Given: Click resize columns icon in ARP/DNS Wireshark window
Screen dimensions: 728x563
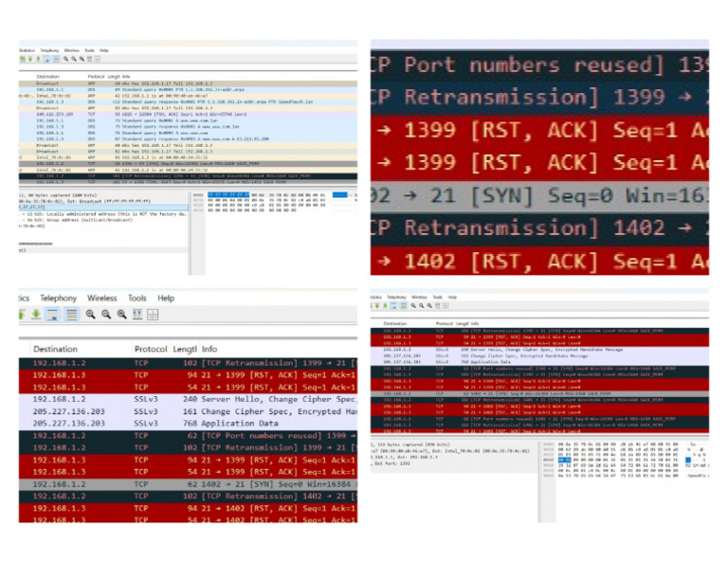Looking at the screenshot, I should (90, 59).
